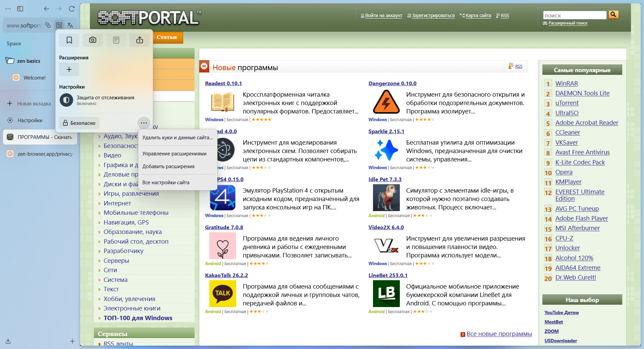Select Добавить расширения menu entry
644x349 pixels.
(x=177, y=166)
